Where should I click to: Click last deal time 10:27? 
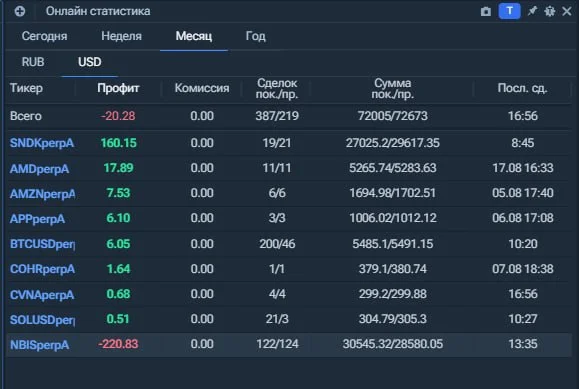click(523, 319)
